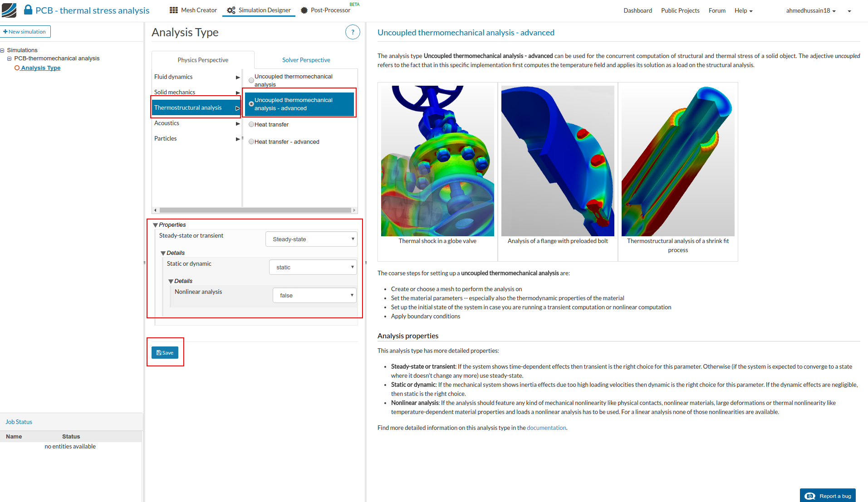The image size is (868, 502).
Task: Open the ahmedhussain18 account dropdown
Action: (811, 10)
